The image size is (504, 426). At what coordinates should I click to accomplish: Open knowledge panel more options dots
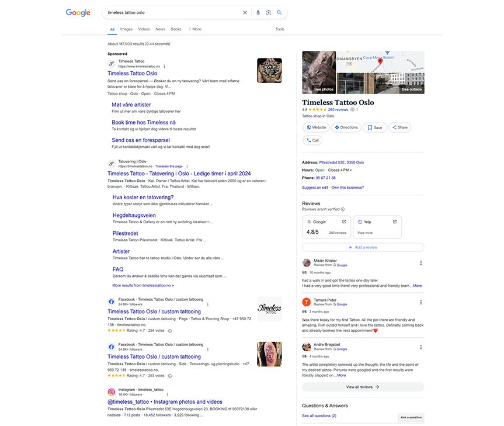point(357,110)
